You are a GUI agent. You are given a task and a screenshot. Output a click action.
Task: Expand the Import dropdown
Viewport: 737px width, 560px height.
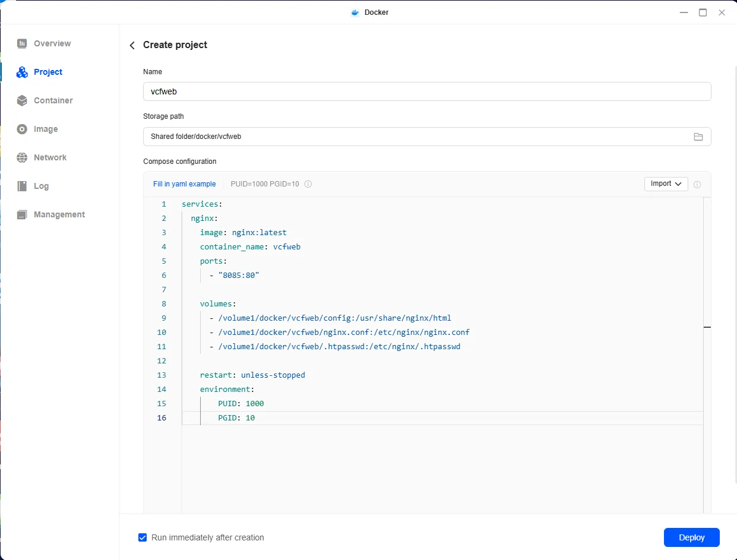(x=666, y=184)
